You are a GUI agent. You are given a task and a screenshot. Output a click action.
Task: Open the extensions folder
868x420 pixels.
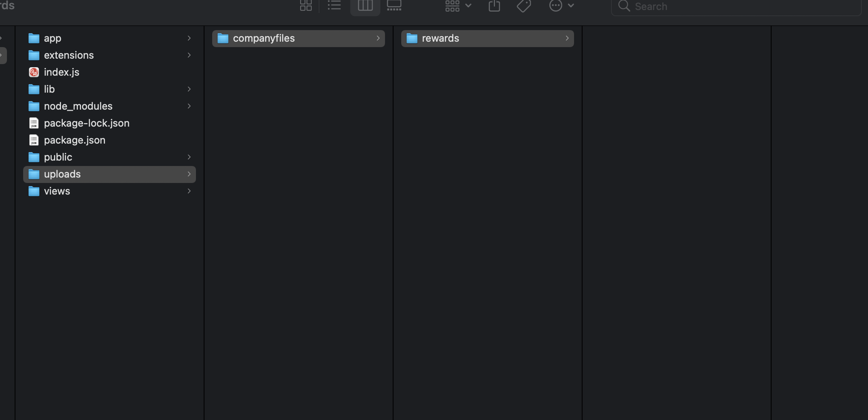(x=69, y=55)
